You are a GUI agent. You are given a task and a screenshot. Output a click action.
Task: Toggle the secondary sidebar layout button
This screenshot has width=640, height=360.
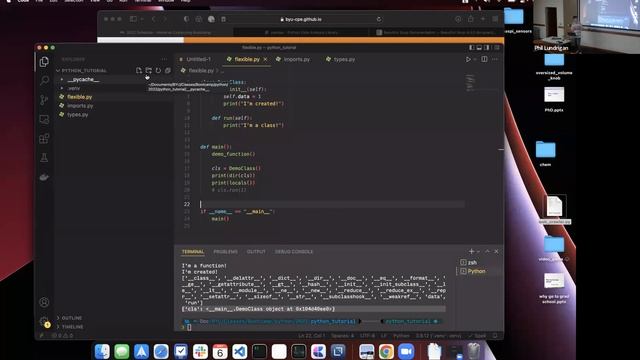[x=487, y=48]
